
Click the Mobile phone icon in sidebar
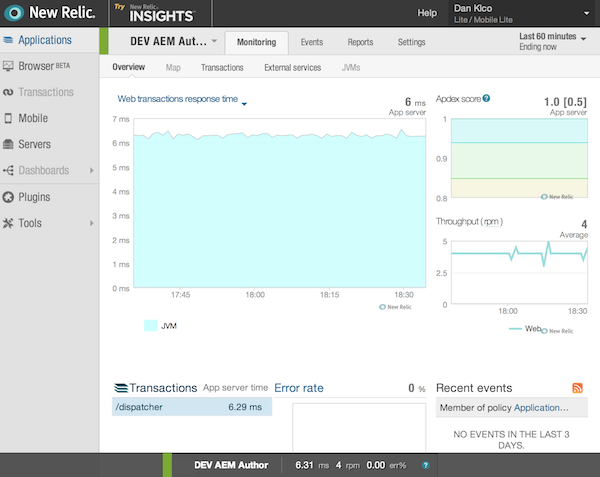(x=8, y=118)
